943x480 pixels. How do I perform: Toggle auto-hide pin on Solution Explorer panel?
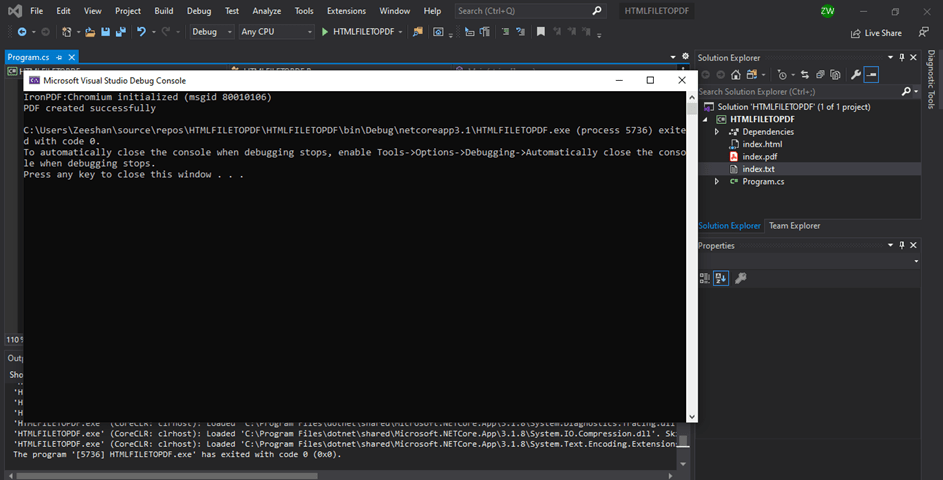coord(902,58)
